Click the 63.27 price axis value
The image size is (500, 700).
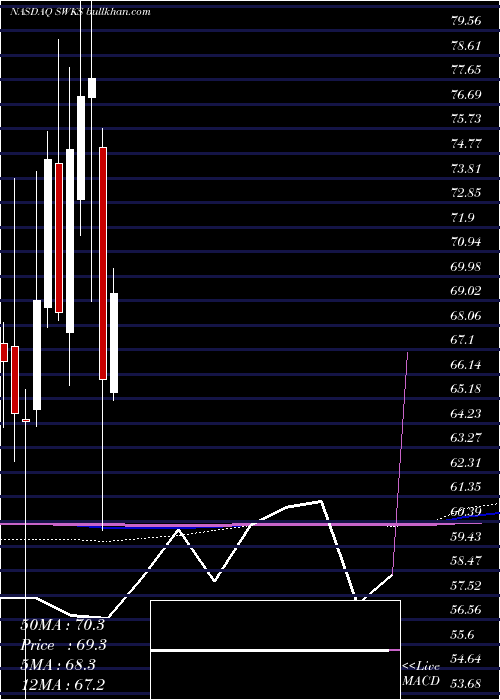pos(466,438)
